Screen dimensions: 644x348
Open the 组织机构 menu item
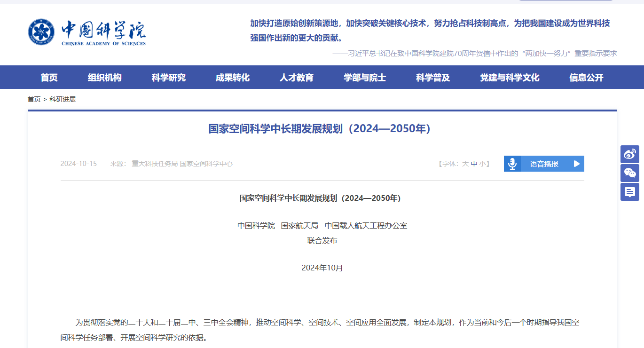pos(104,78)
